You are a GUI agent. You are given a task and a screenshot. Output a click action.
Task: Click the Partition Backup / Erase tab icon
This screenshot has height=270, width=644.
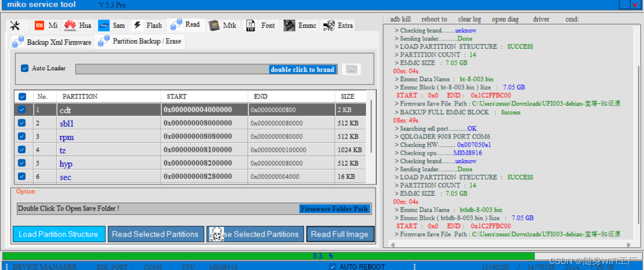[x=104, y=41]
